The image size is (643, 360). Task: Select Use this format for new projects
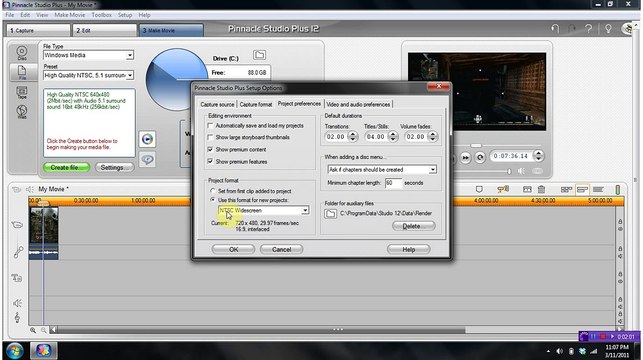click(x=212, y=200)
